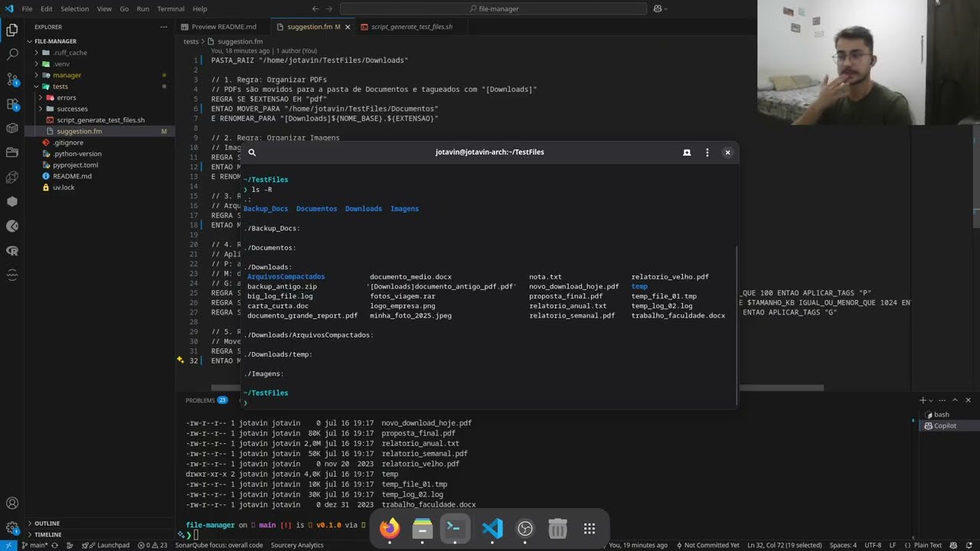Viewport: 980px width, 551px height.
Task: Click the sync changes icon in status bar
Action: click(54, 545)
